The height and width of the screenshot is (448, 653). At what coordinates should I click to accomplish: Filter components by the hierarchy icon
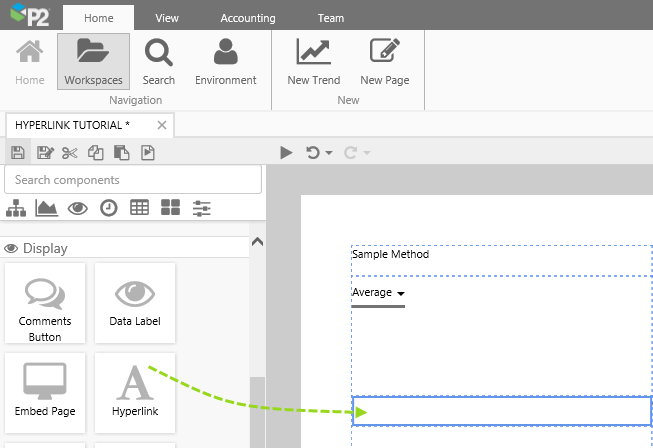click(x=16, y=208)
